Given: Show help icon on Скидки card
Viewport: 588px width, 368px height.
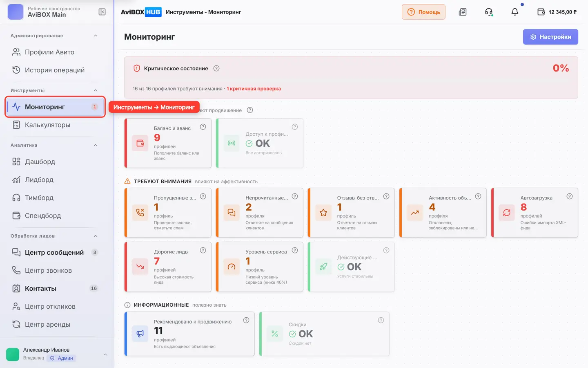Looking at the screenshot, I should 381,320.
